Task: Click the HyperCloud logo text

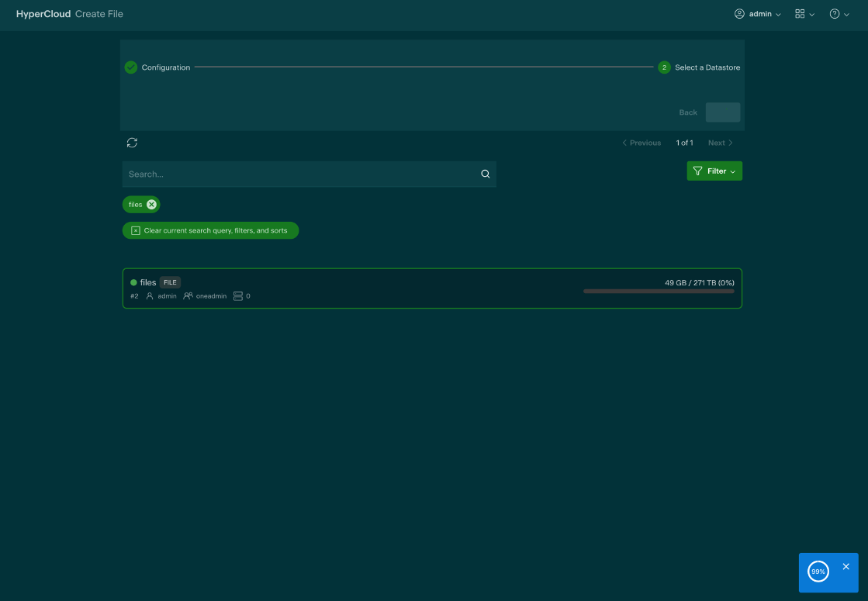Action: pyautogui.click(x=43, y=14)
